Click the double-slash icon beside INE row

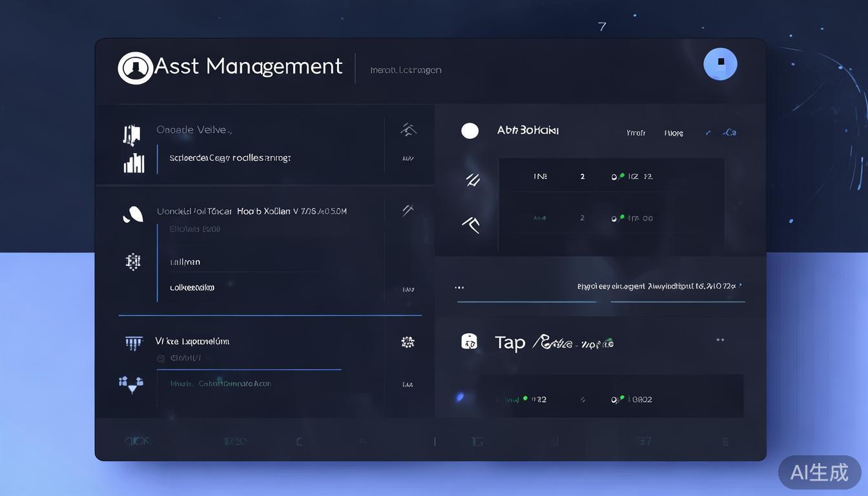point(473,180)
